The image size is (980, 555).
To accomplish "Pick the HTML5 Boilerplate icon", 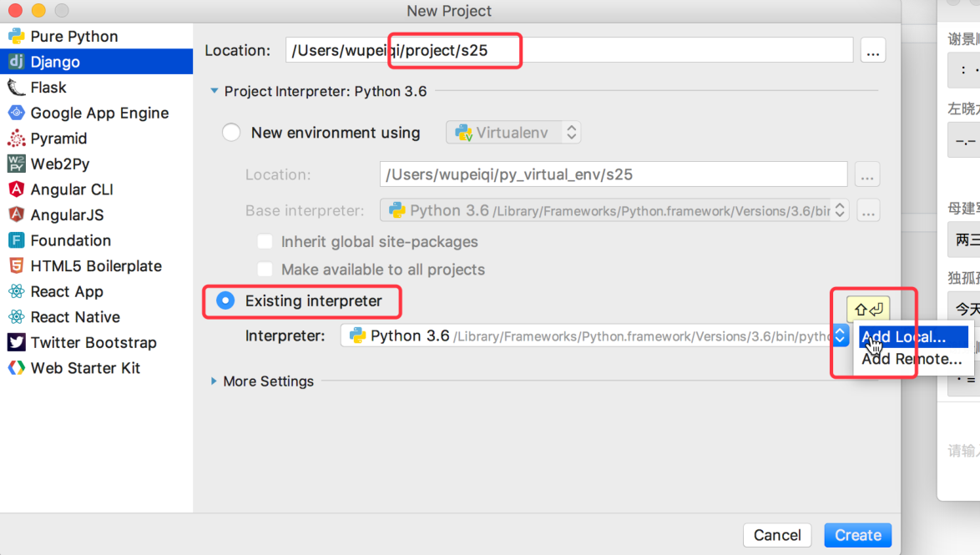I will click(16, 266).
